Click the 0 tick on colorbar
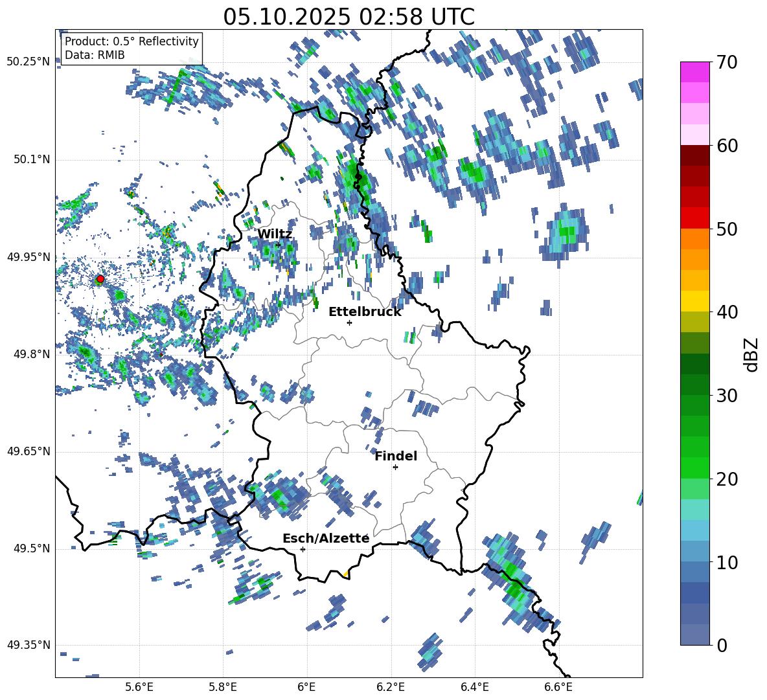This screenshot has width=767, height=700. (x=722, y=645)
